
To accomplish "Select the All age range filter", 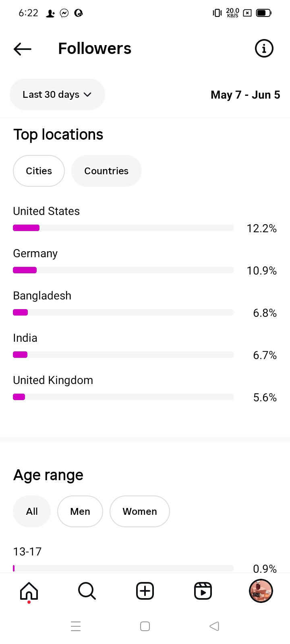I will point(32,512).
